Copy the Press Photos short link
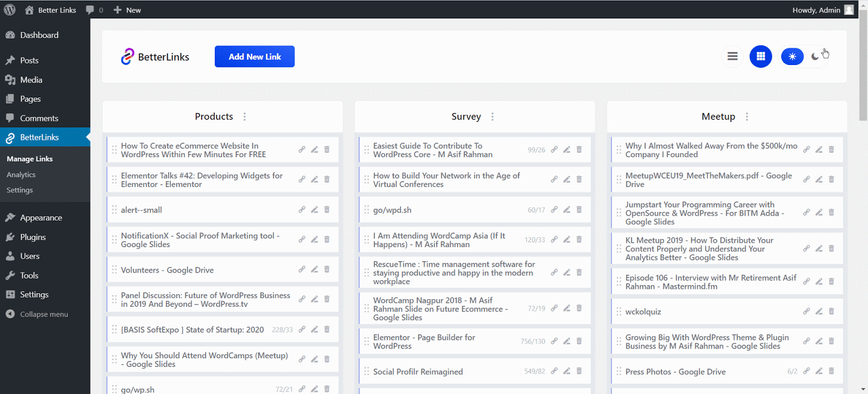This screenshot has height=394, width=868. [x=806, y=371]
